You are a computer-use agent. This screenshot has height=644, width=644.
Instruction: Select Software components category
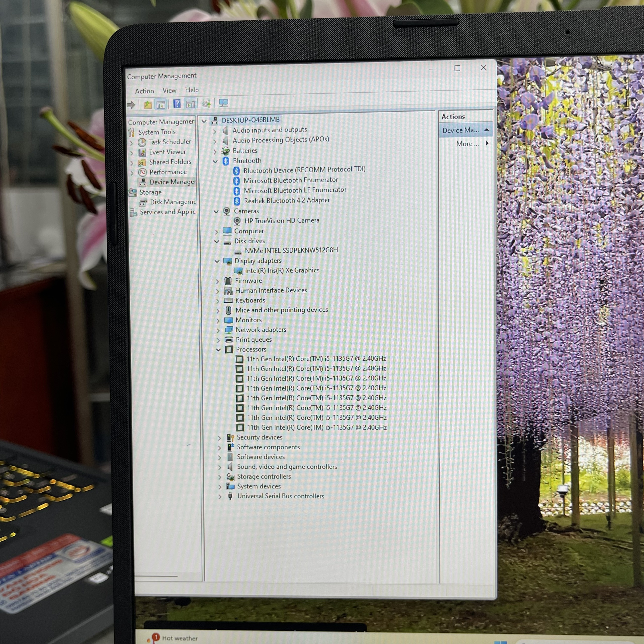(268, 447)
